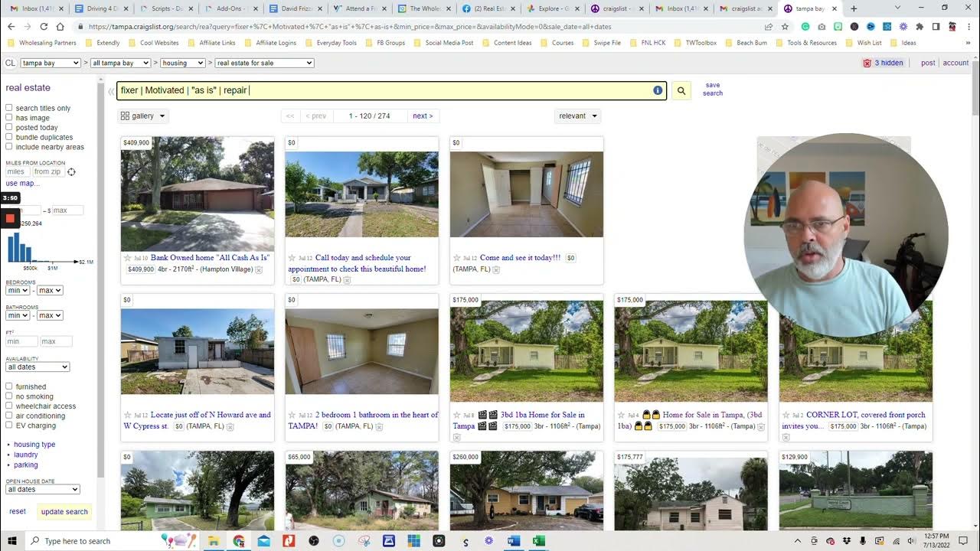Open File Explorer from the taskbar
The height and width of the screenshot is (551, 980).
tap(214, 541)
